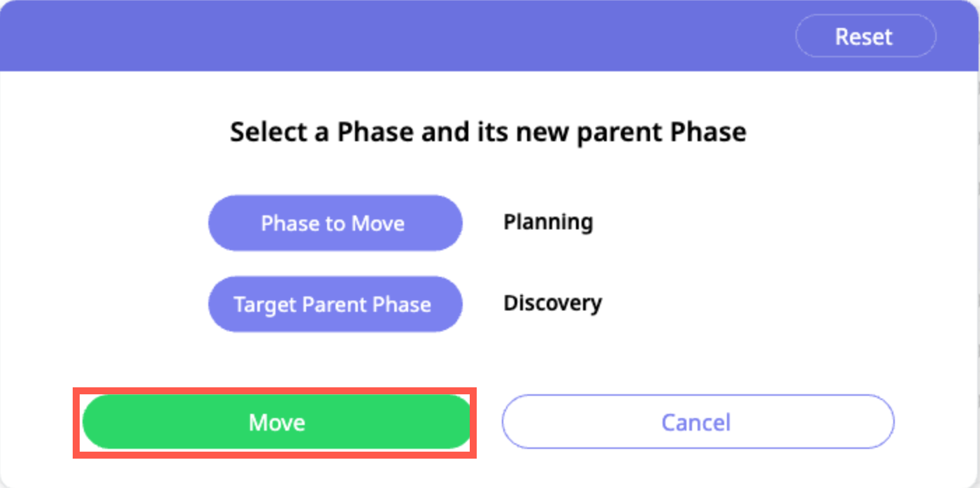Click the Planning phase name

click(x=548, y=222)
